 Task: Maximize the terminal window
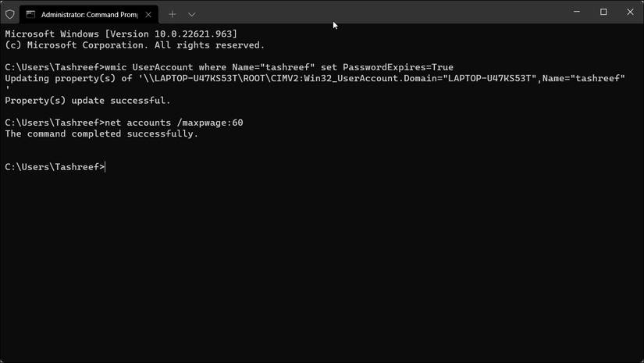point(603,12)
